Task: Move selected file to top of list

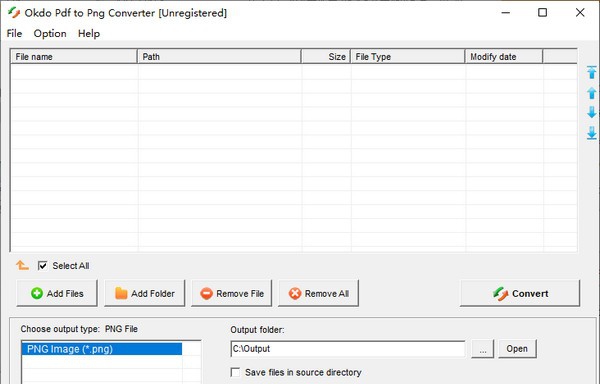Action: [x=592, y=72]
